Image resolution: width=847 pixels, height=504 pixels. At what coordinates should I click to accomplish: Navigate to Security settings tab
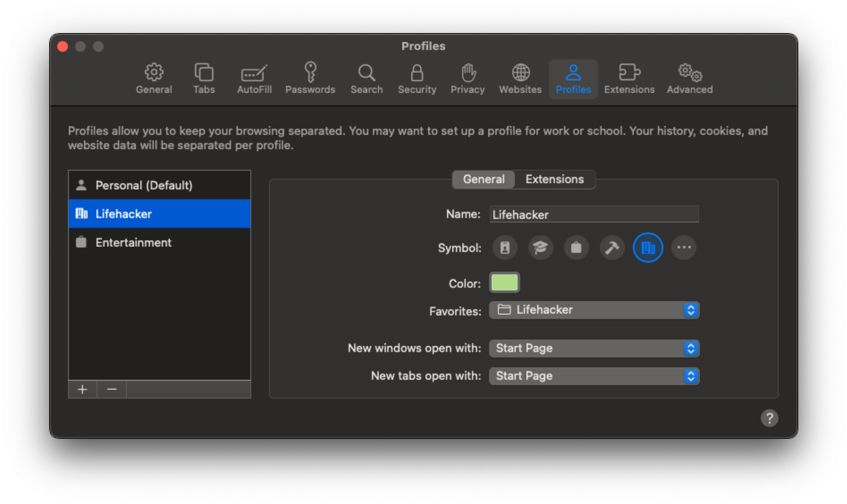(416, 78)
